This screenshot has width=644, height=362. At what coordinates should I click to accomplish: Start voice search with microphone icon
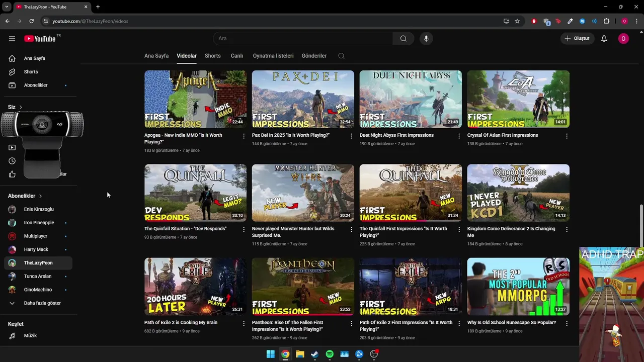coord(426,39)
